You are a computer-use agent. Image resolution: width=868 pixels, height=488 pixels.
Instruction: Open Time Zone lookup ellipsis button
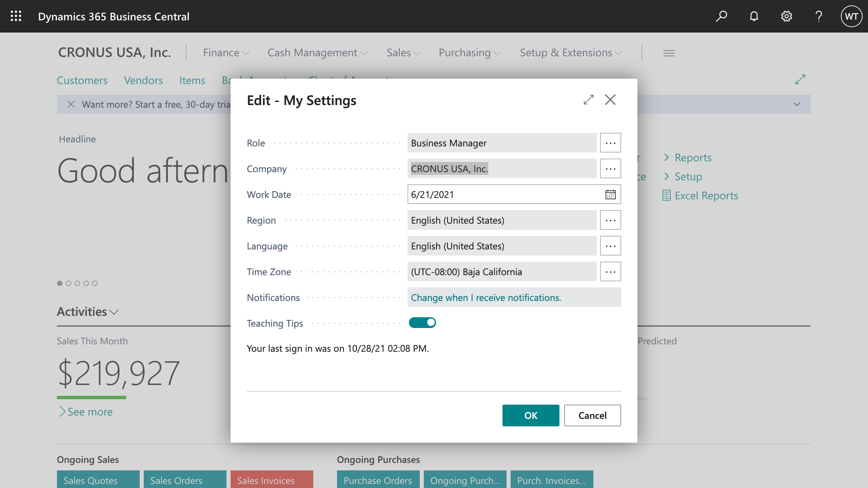point(610,272)
